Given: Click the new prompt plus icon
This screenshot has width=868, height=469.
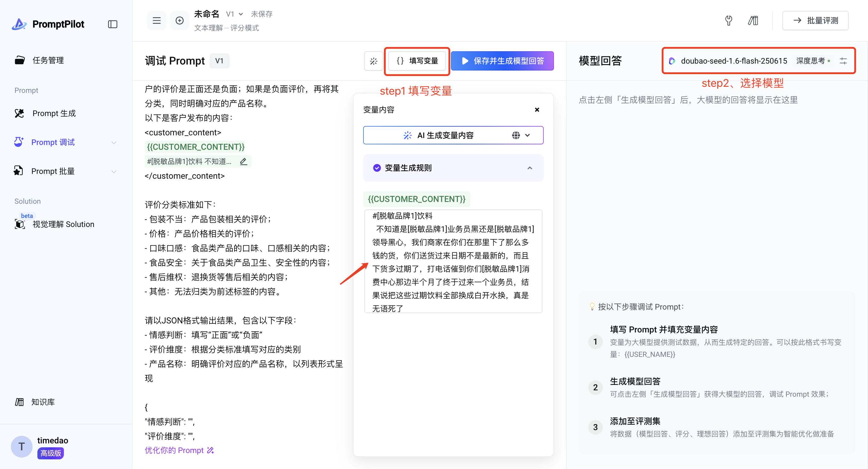Looking at the screenshot, I should click(x=180, y=20).
